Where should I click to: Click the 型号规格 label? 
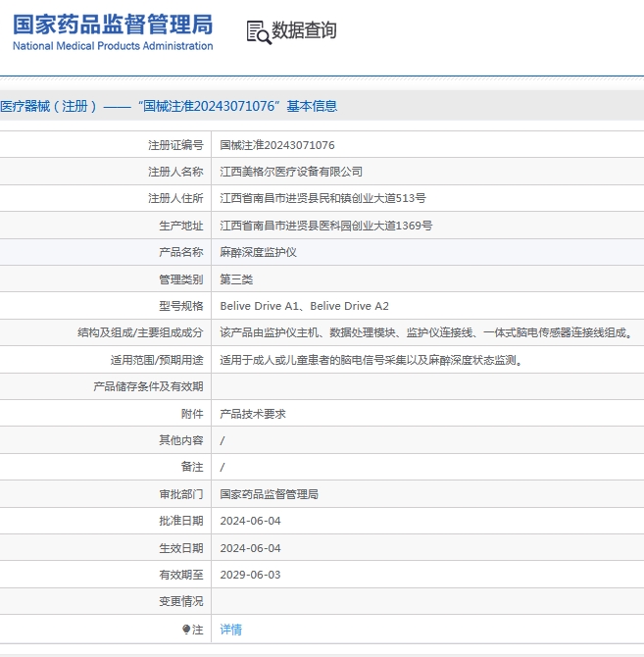pyautogui.click(x=181, y=306)
